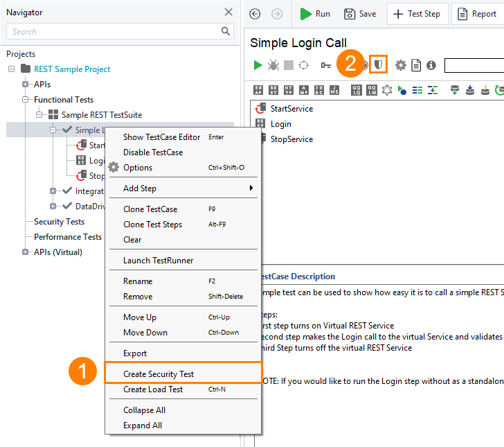The image size is (504, 447).
Task: Open the Add Step submenu
Action: (x=183, y=189)
